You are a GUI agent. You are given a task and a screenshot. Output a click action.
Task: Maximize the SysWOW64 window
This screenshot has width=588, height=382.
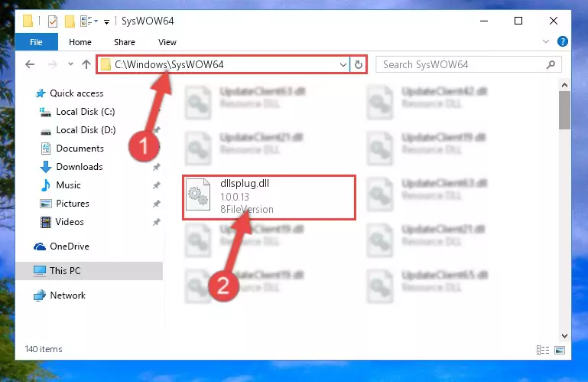click(518, 21)
